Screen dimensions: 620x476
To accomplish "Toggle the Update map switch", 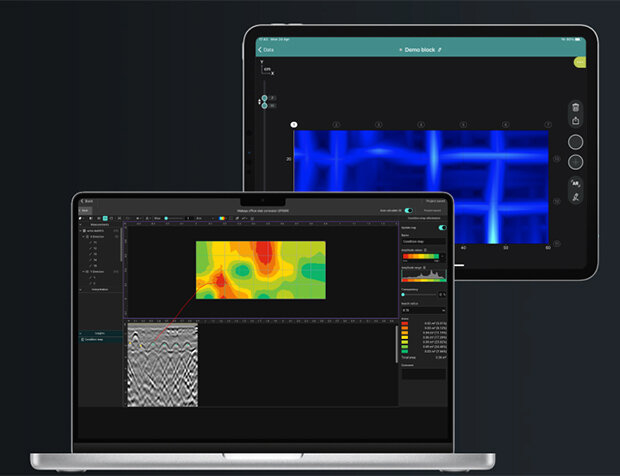I will (442, 227).
